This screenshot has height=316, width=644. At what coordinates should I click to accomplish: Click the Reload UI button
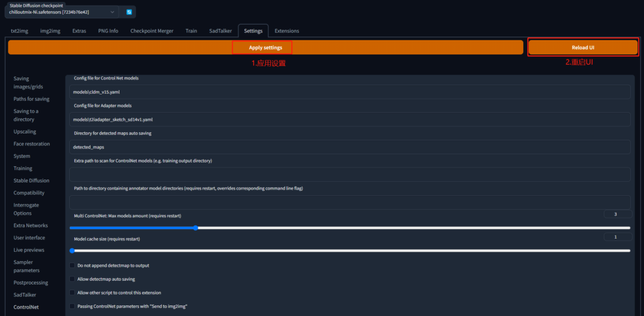[583, 48]
